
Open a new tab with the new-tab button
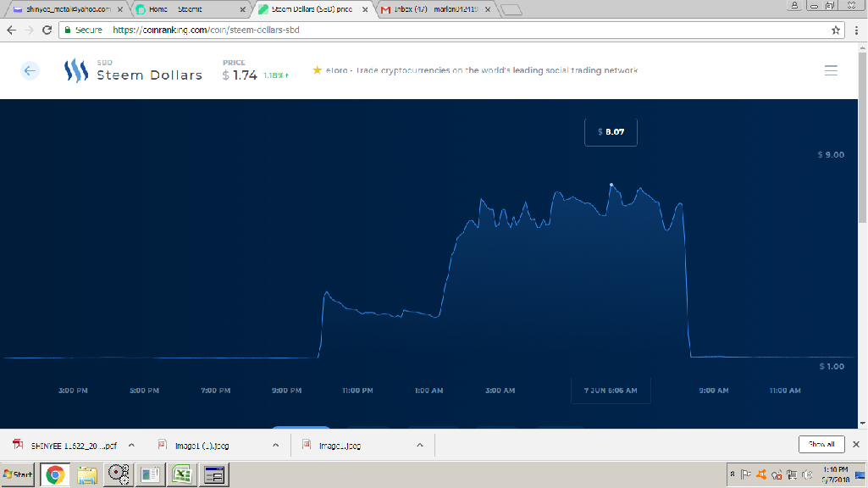pos(511,9)
